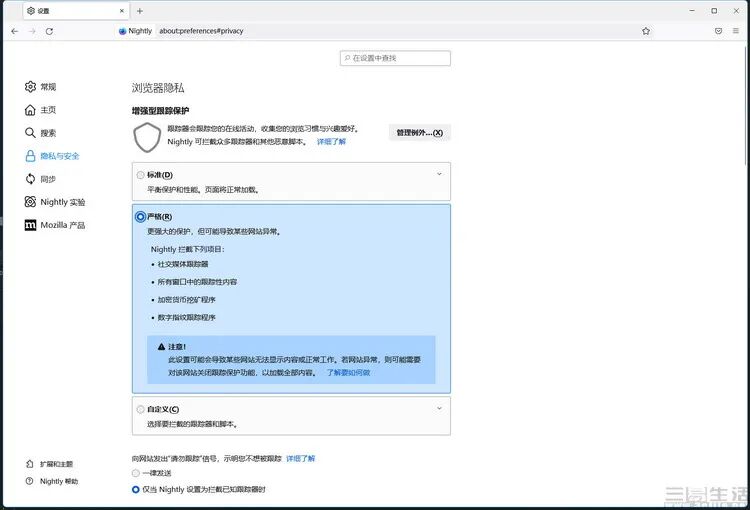Click the 加密货币挖矿程序 list item
The image size is (750, 510).
coord(187,299)
